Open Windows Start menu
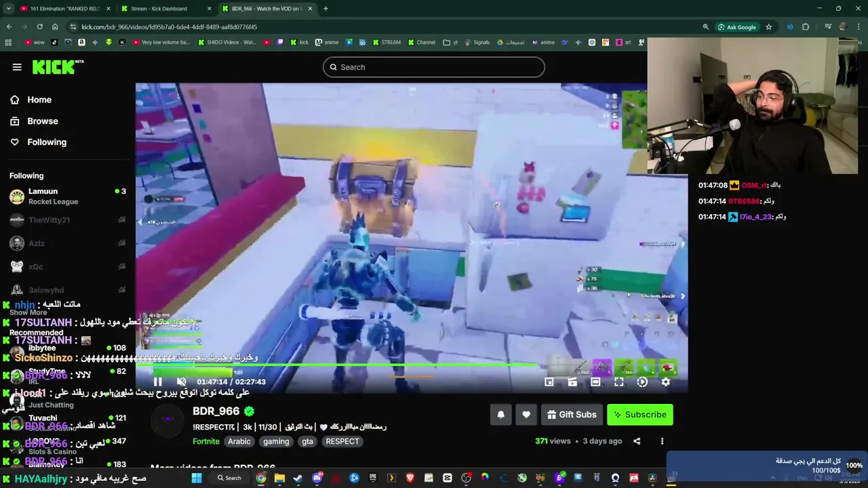The width and height of the screenshot is (868, 488). pos(197,478)
